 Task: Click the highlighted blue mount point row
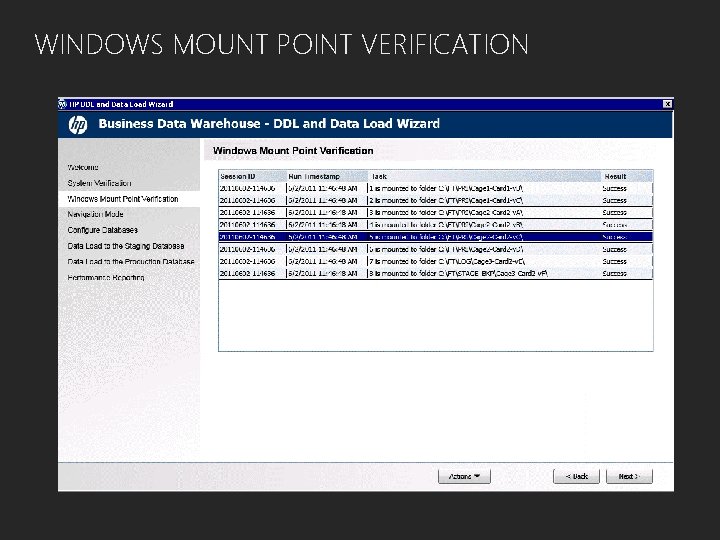click(x=435, y=237)
